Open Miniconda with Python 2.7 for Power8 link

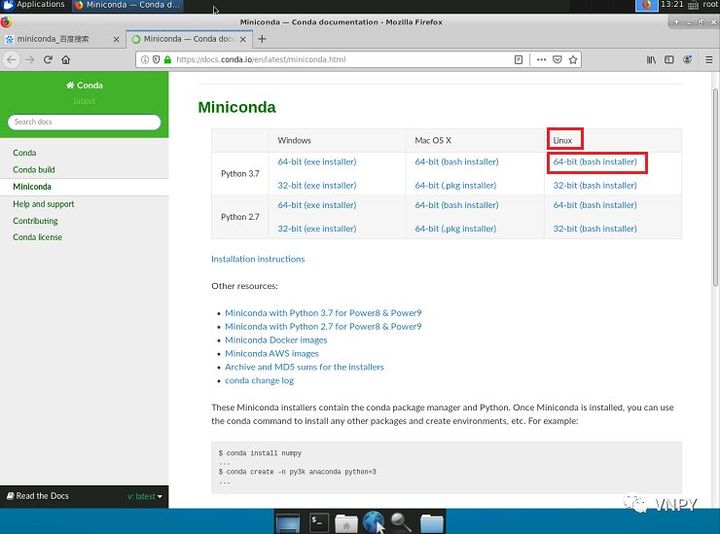323,326
